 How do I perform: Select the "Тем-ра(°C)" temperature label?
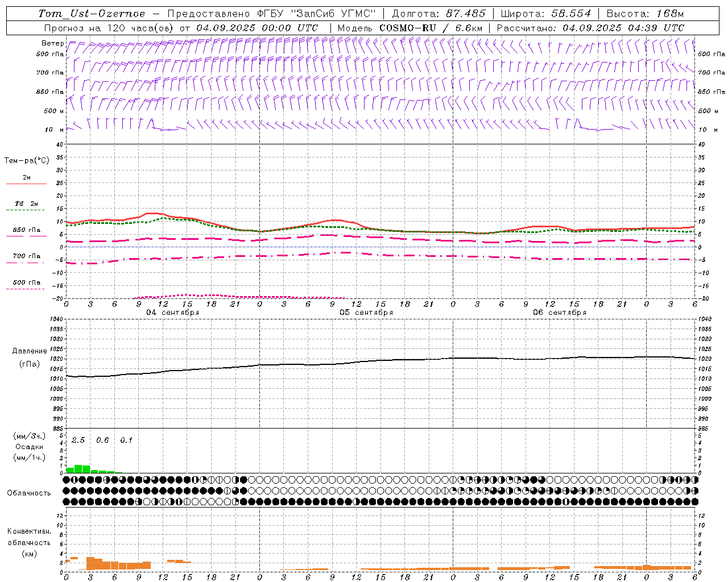point(27,161)
